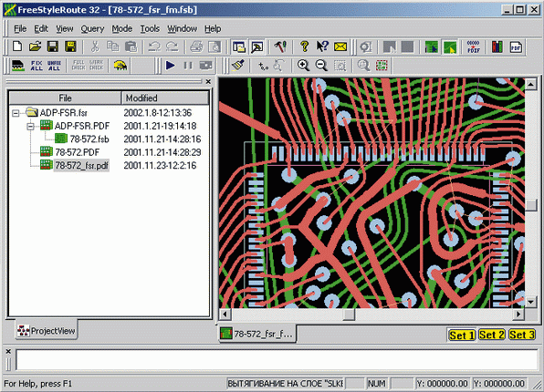Collapse the ADP-FSR.fsr tree node

coord(16,113)
